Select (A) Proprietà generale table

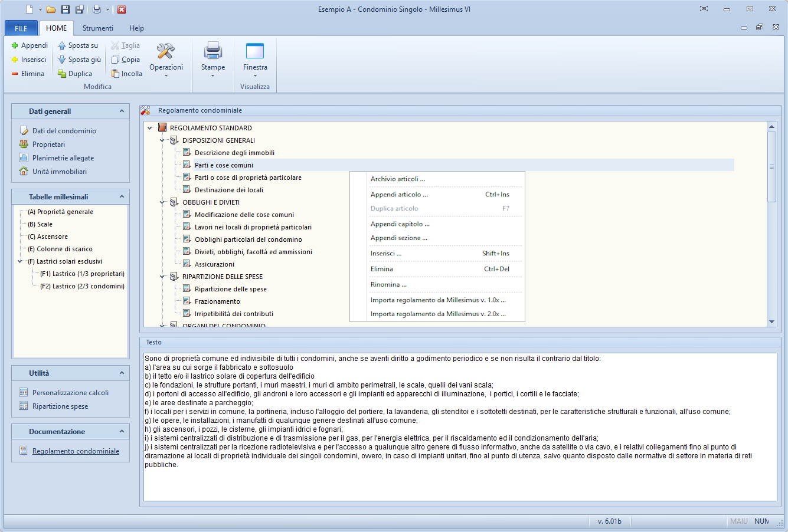tap(60, 212)
